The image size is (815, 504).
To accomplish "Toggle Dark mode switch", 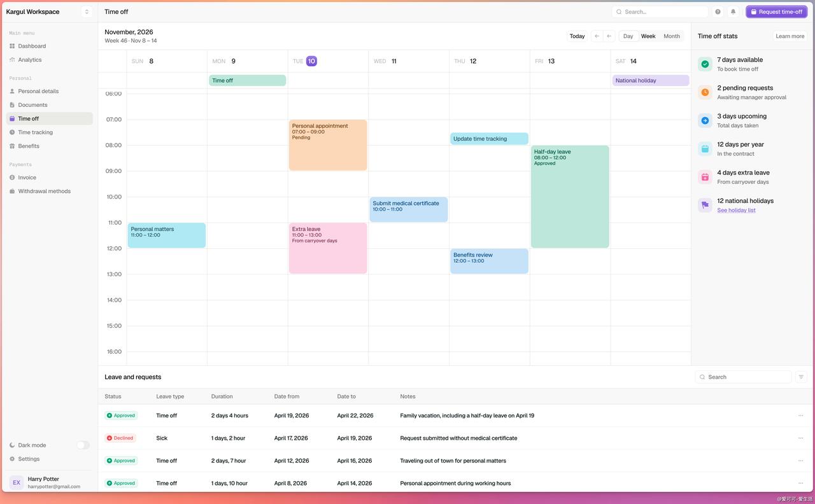I will pyautogui.click(x=83, y=445).
